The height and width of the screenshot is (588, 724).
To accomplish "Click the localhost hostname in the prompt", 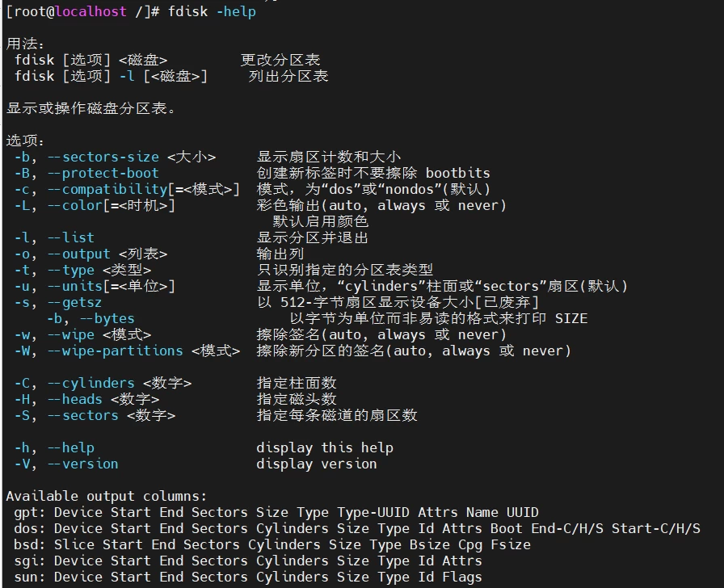I will [x=90, y=11].
